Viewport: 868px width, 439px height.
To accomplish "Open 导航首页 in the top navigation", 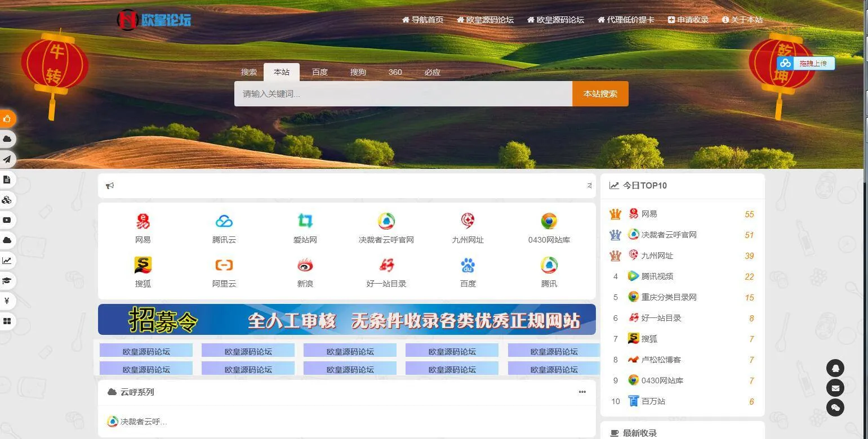I will point(423,20).
